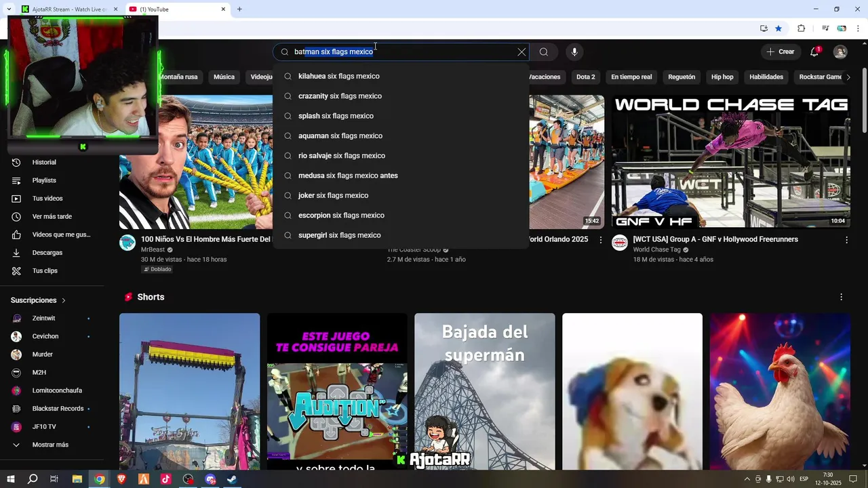Image resolution: width=868 pixels, height=488 pixels.
Task: Select suggestion kilahuea six flags mexico
Action: 401,76
